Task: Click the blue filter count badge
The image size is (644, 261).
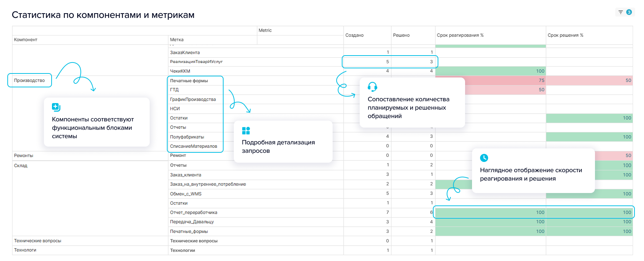Action: click(x=629, y=12)
